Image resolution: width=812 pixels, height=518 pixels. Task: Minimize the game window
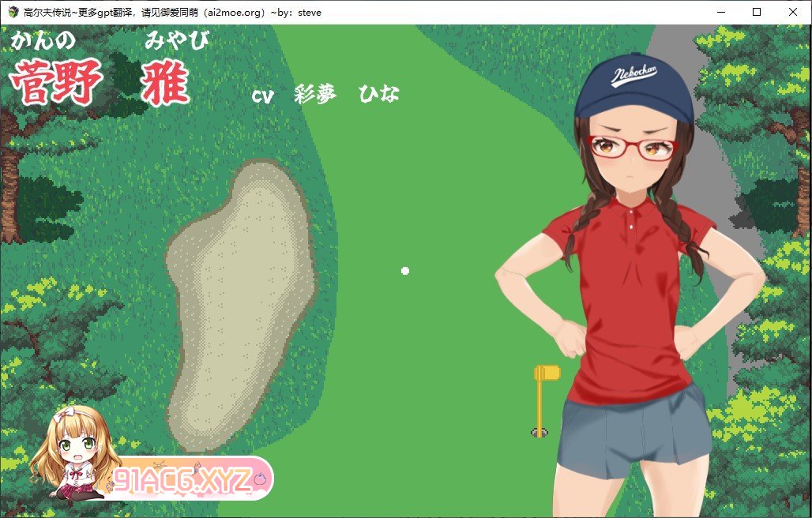(x=720, y=12)
